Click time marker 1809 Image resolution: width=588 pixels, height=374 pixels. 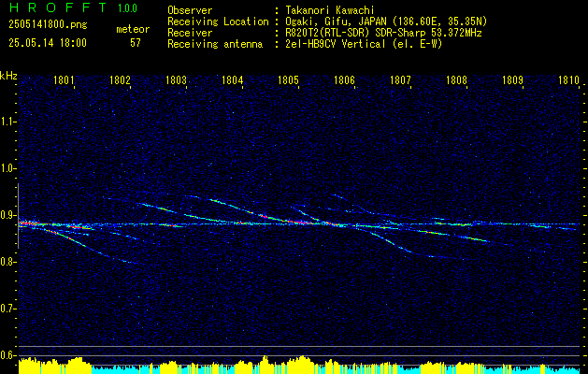[512, 80]
